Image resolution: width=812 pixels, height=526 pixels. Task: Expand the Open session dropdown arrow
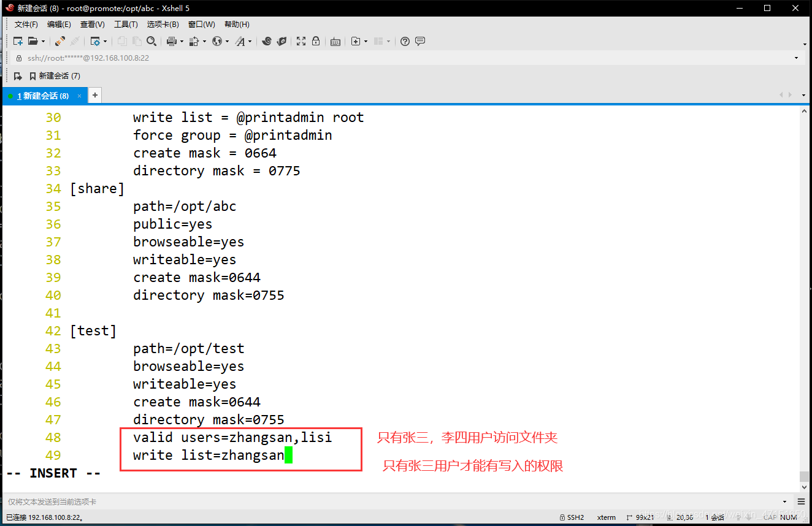point(43,42)
